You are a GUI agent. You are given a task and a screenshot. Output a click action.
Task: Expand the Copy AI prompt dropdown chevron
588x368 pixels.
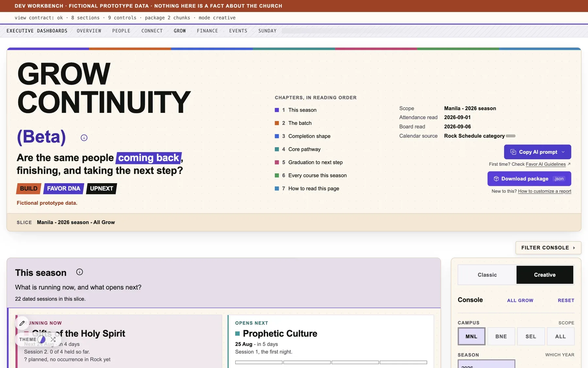(563, 152)
